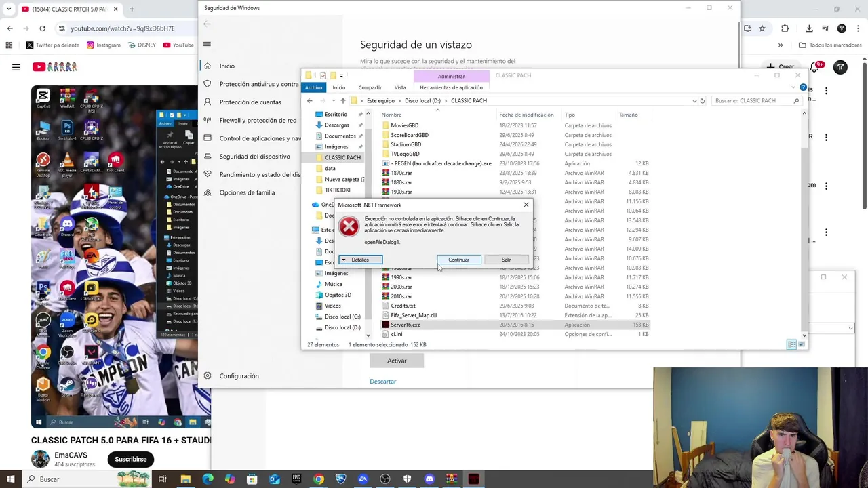Click the Buscar en CLASSIC PACH search box

[x=755, y=100]
